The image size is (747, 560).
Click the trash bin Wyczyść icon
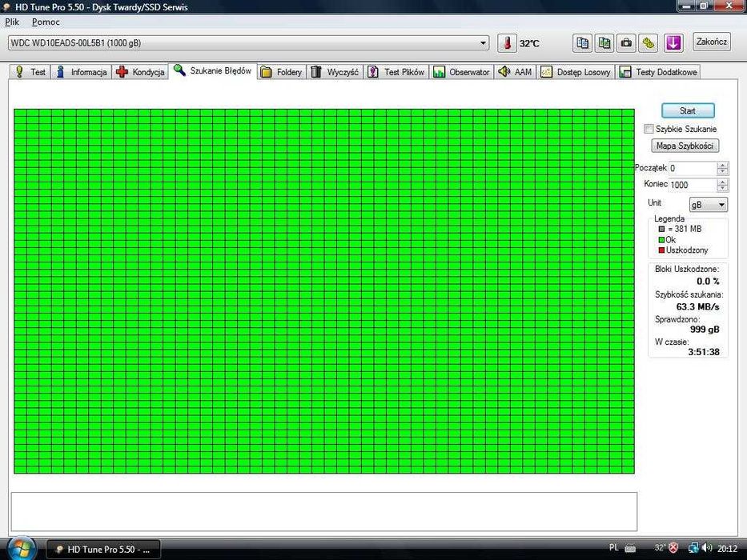click(x=316, y=72)
